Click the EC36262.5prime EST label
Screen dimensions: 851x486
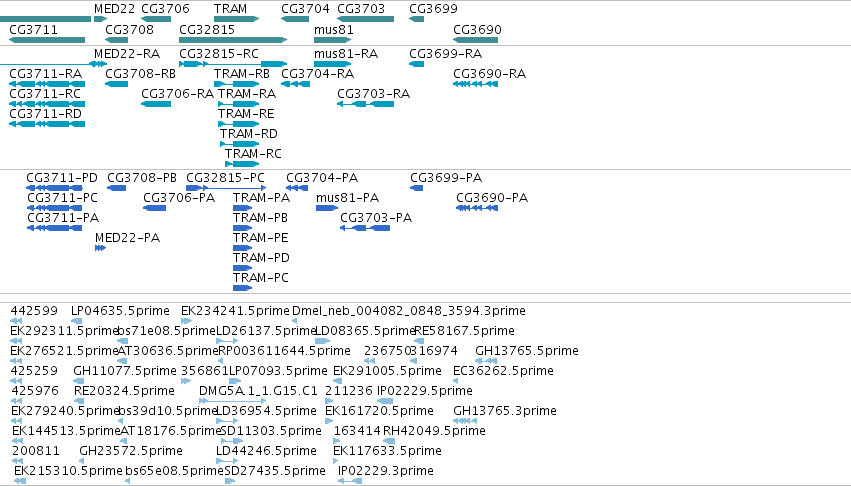pos(503,371)
